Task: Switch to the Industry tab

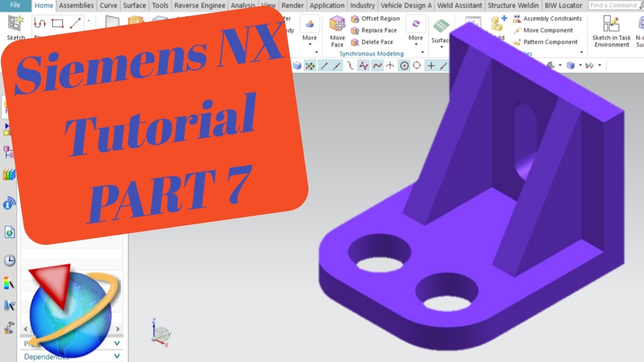Action: (362, 6)
